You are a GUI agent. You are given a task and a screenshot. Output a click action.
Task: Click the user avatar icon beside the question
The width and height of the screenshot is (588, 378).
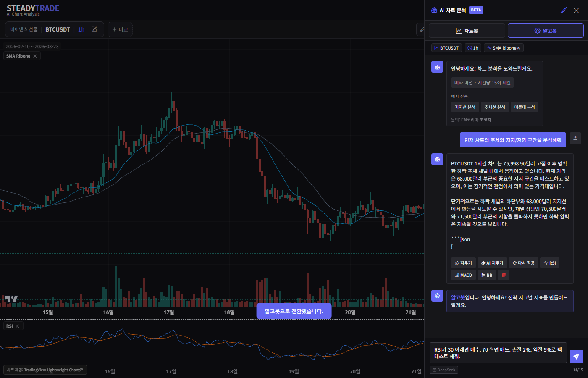click(575, 138)
